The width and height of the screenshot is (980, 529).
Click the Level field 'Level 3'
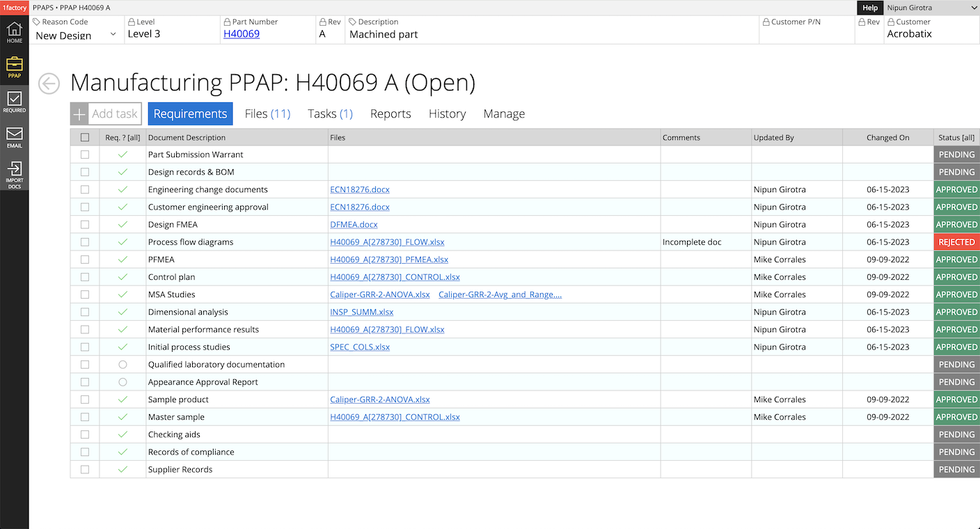tap(172, 30)
